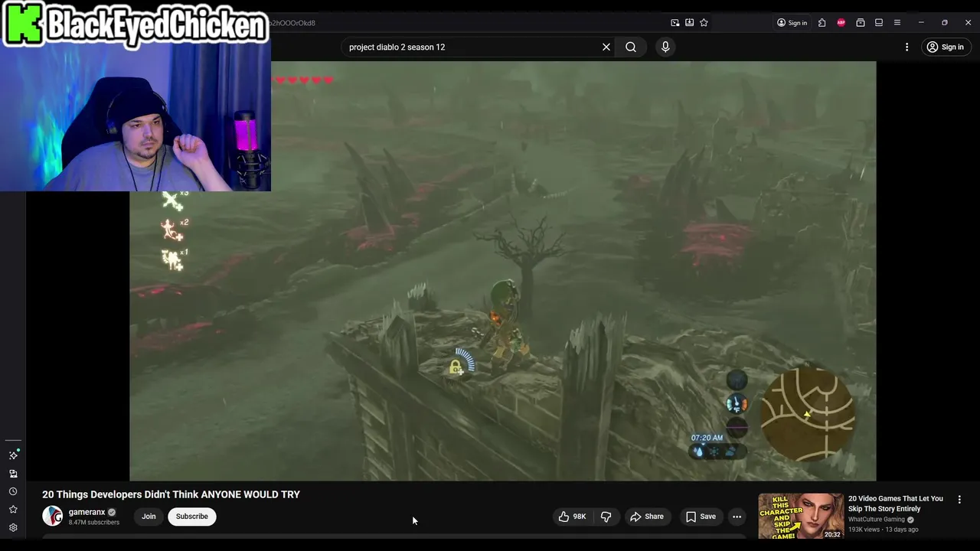Viewport: 980px width, 551px height.
Task: Click the video player area
Action: pyautogui.click(x=502, y=271)
